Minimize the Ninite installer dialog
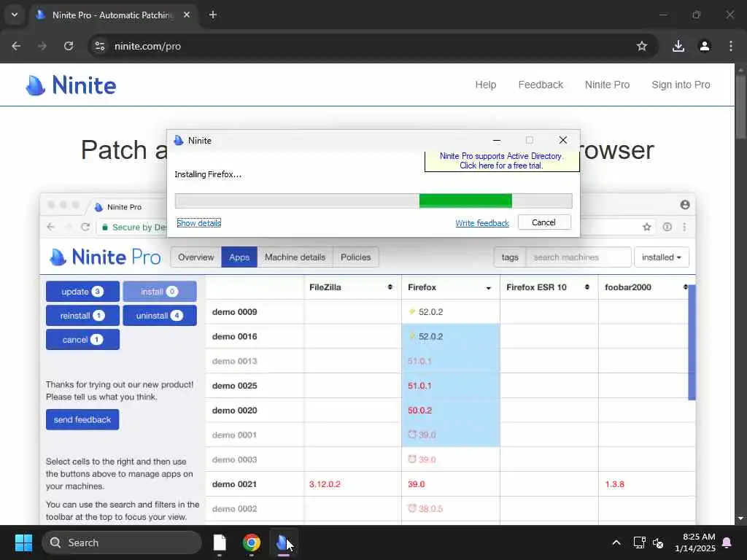This screenshot has height=560, width=747. pos(496,141)
